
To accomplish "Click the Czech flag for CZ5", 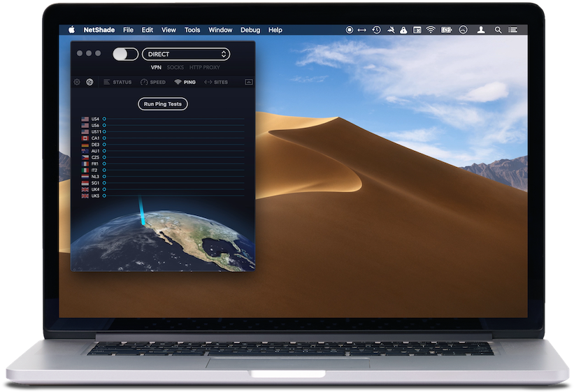I will coord(85,157).
